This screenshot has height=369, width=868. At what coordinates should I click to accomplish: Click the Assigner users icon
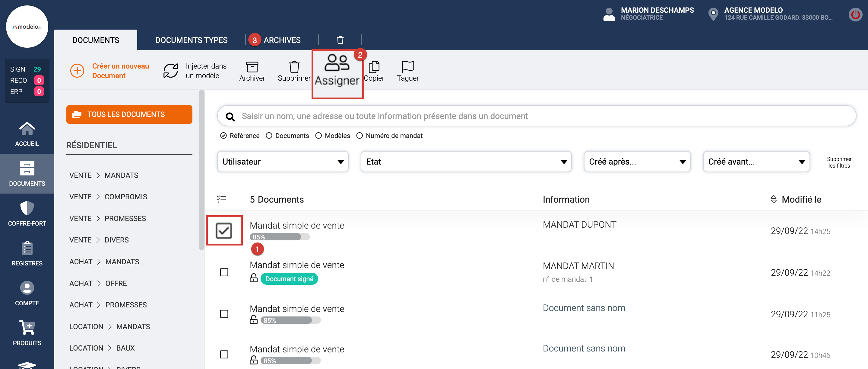pos(336,63)
